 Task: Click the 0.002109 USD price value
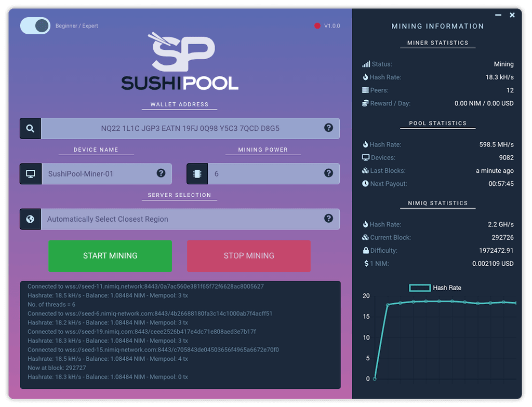tap(493, 264)
